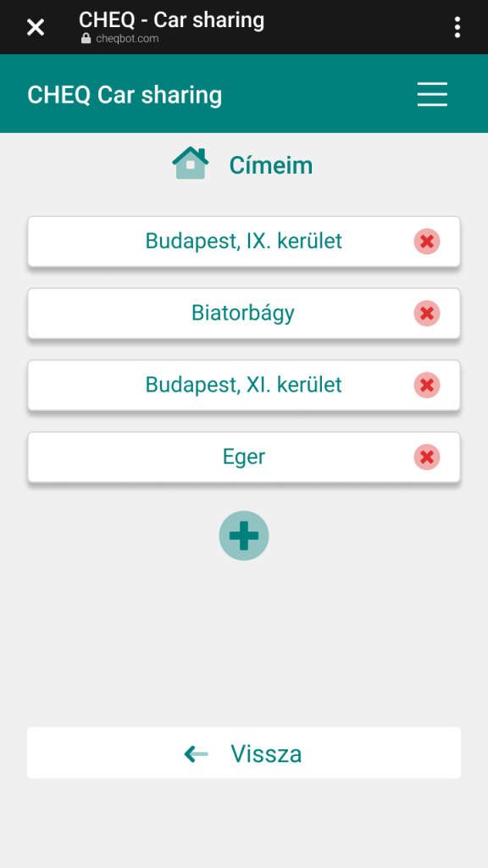The width and height of the screenshot is (488, 868).
Task: Open the hamburger navigation menu
Action: click(432, 94)
